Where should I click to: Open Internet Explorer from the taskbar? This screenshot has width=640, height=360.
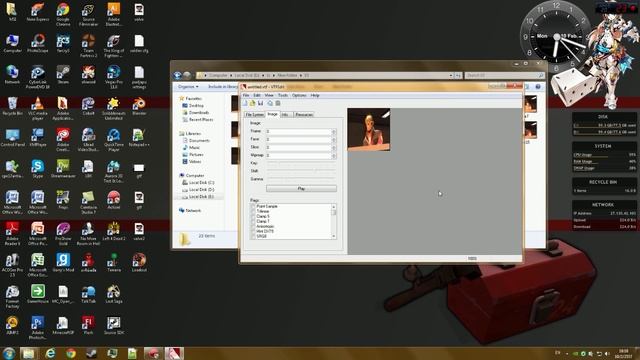pyautogui.click(x=50, y=353)
